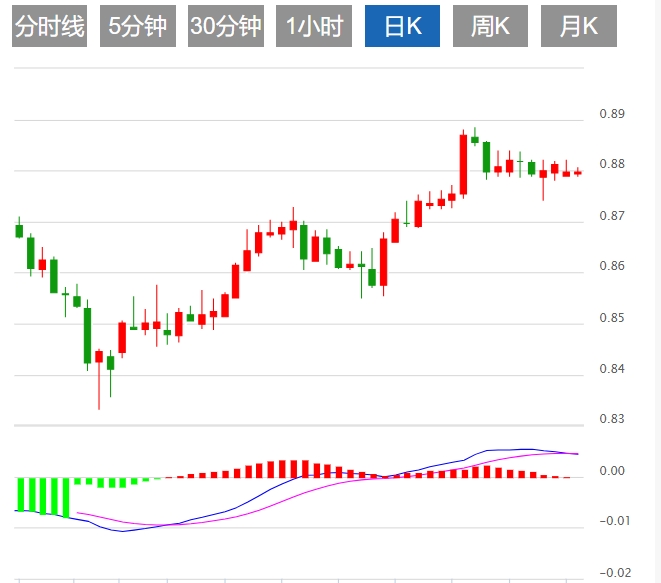The image size is (661, 583).
Task: Open the 1小时 chart tab
Action: [314, 26]
